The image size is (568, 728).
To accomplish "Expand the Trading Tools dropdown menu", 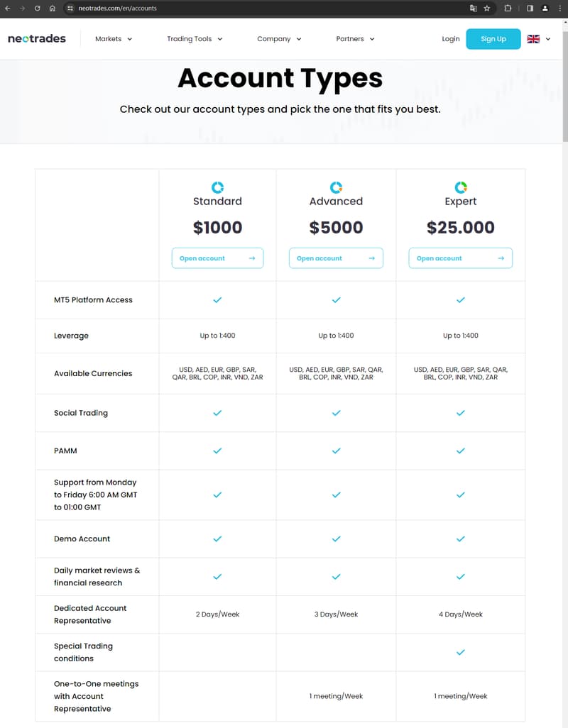I will 195,39.
